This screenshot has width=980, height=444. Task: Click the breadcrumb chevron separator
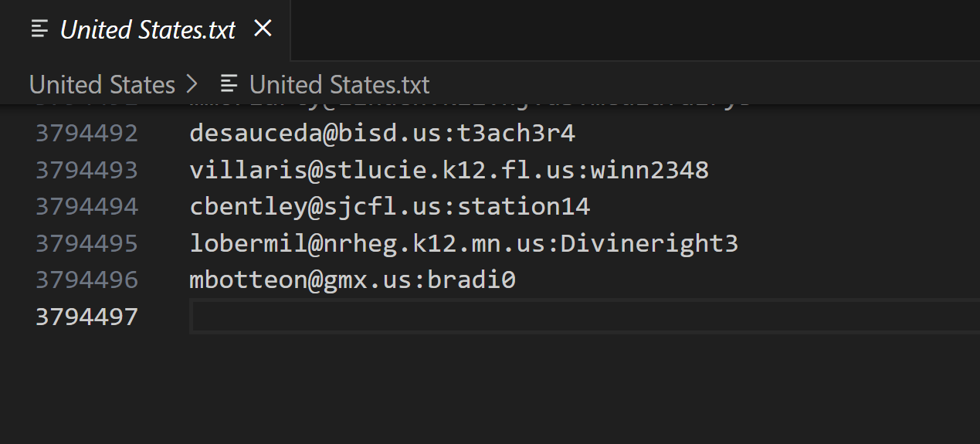coord(193,84)
